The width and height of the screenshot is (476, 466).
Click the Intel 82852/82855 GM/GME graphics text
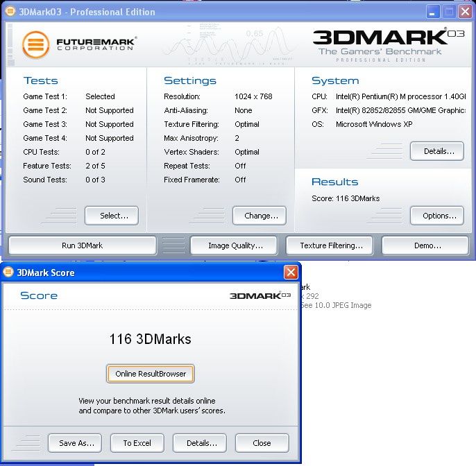tap(401, 110)
